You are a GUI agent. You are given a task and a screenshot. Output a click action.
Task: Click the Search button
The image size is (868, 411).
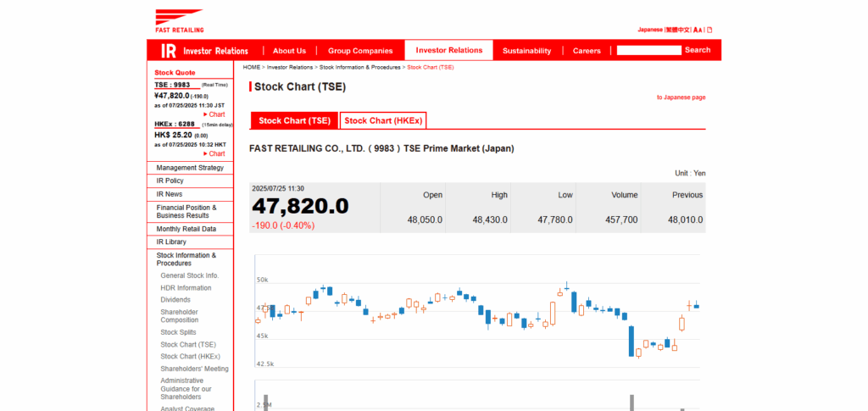coord(698,50)
